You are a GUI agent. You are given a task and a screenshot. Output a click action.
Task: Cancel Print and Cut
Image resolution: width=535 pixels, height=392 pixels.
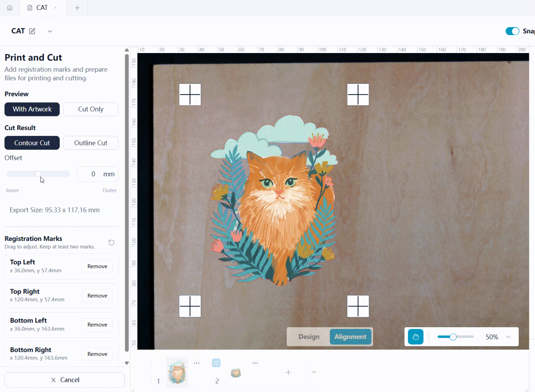click(x=65, y=380)
